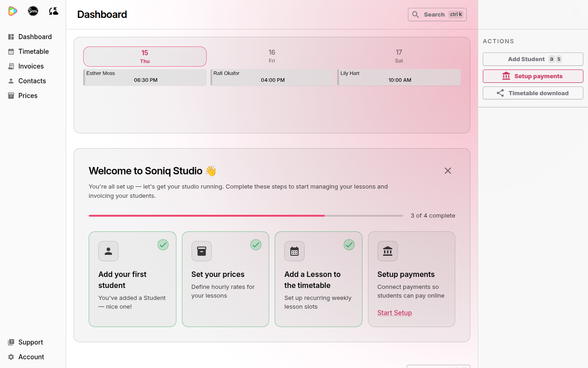Click the 'Setup payments' card title
The width and height of the screenshot is (588, 368).
coord(406,274)
